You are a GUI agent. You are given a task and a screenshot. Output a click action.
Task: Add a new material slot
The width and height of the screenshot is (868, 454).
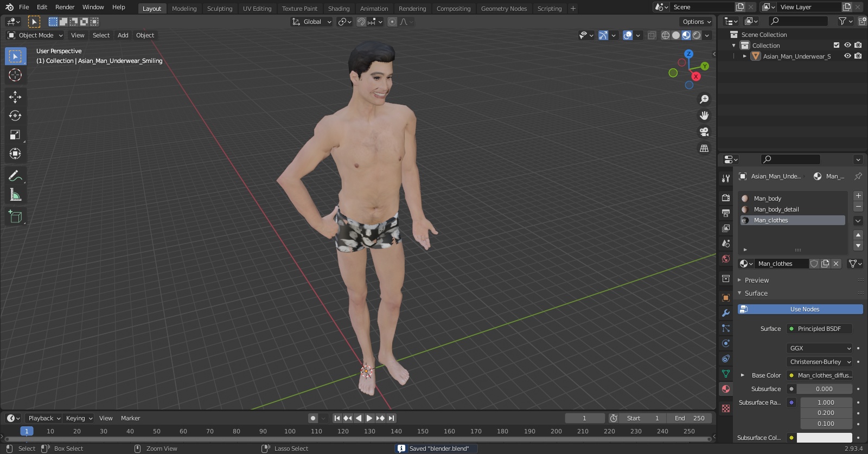tap(858, 196)
